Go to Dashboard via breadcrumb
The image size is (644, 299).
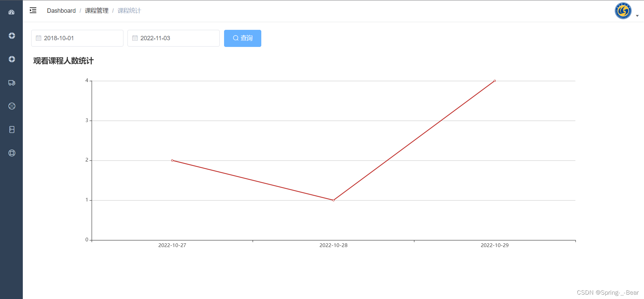click(x=61, y=11)
